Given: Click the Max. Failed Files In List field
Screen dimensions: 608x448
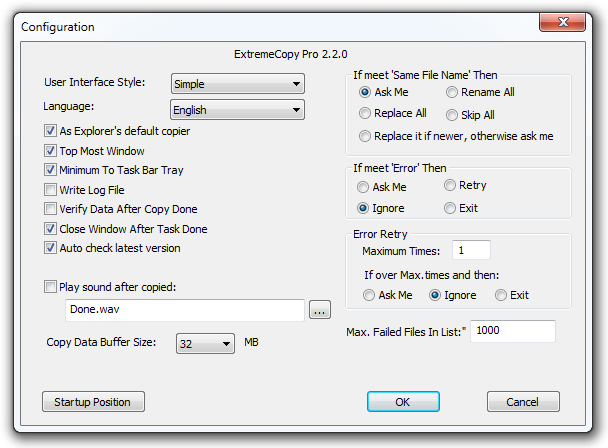Looking at the screenshot, I should [513, 331].
